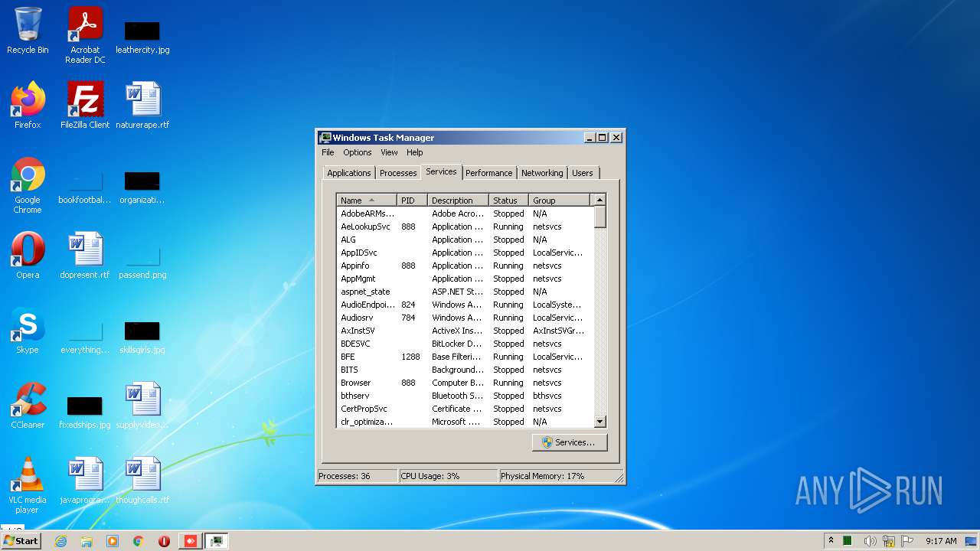Click the Task Manager taskbar button
This screenshot has width=980, height=551.
pos(217,541)
